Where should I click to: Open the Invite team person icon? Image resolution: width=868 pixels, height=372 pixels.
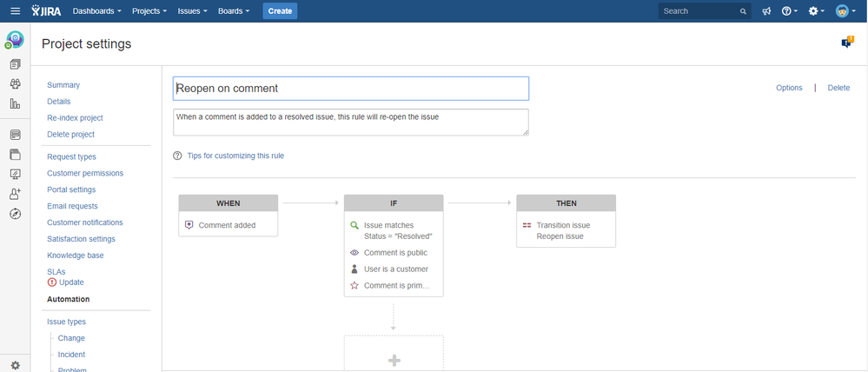[x=16, y=194]
